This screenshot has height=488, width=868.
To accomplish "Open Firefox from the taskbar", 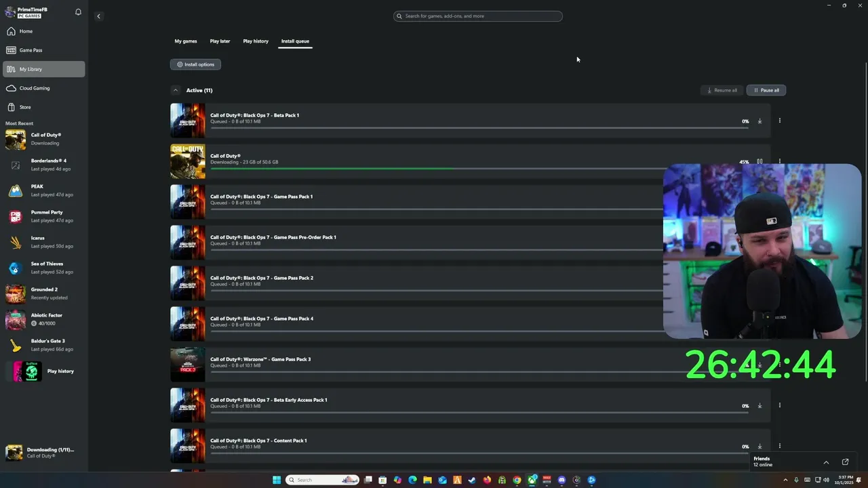I will click(x=487, y=480).
